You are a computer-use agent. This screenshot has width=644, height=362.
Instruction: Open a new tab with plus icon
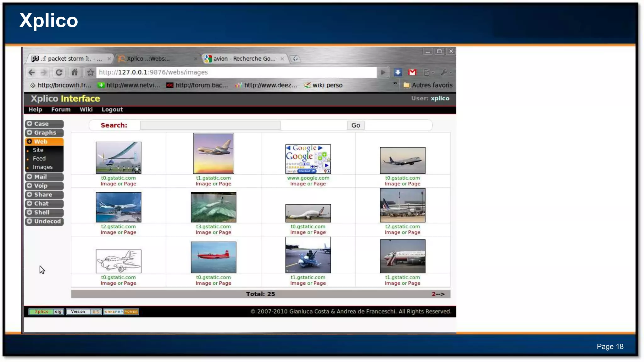295,59
